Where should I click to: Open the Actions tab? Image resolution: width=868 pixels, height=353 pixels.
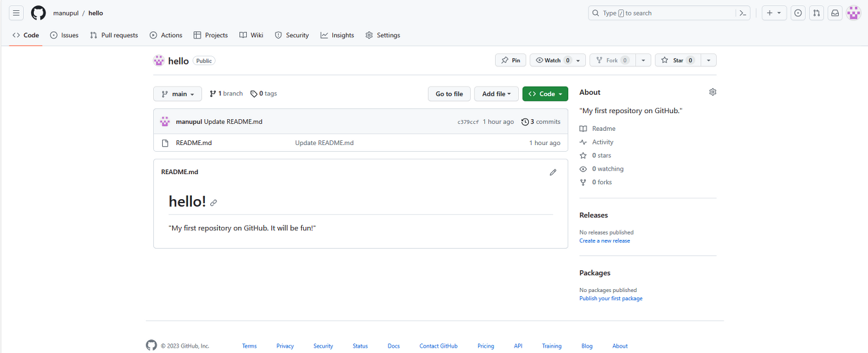click(x=166, y=35)
